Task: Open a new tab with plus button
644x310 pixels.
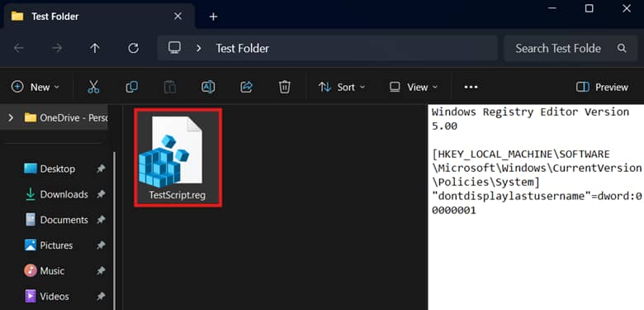Action: coord(213,17)
